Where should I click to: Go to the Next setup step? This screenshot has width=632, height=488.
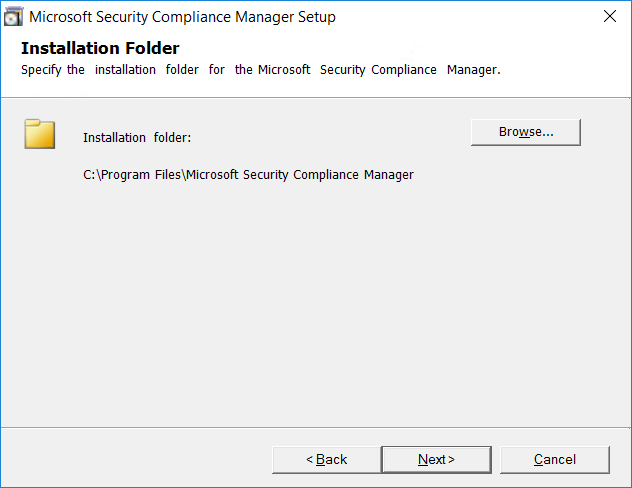[x=437, y=459]
